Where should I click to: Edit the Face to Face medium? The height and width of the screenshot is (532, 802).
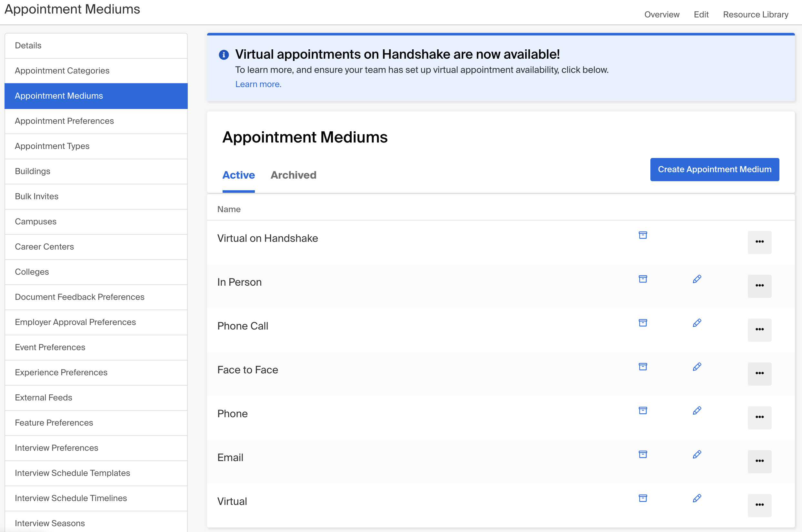click(697, 367)
